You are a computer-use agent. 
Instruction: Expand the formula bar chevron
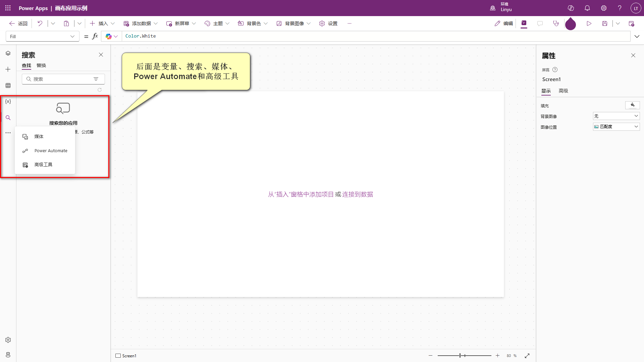pos(637,36)
